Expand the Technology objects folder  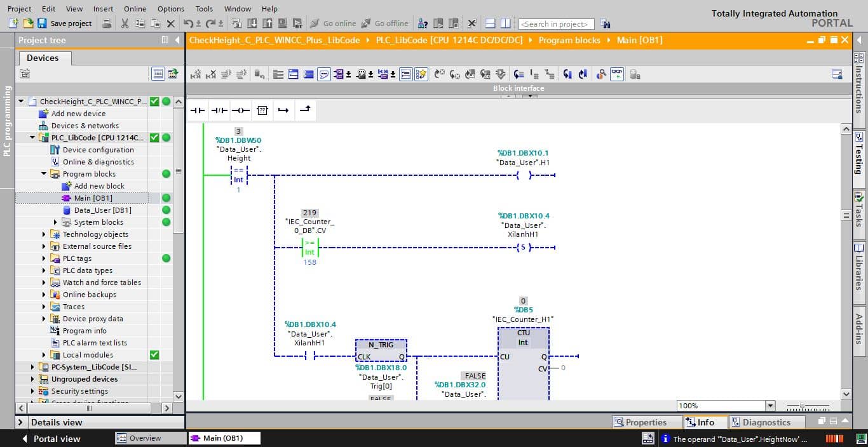[44, 234]
